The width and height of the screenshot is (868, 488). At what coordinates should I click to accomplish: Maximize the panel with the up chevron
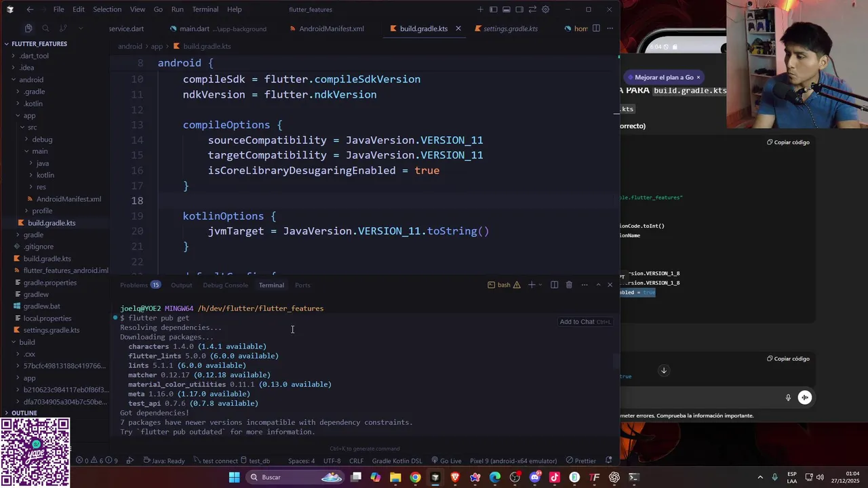coord(598,285)
